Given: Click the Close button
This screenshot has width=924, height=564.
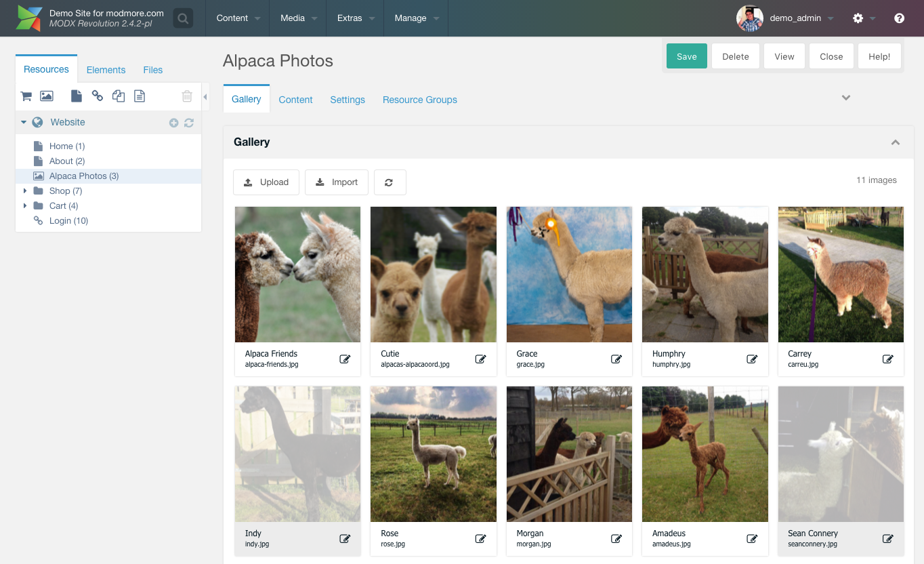Looking at the screenshot, I should tap(831, 56).
